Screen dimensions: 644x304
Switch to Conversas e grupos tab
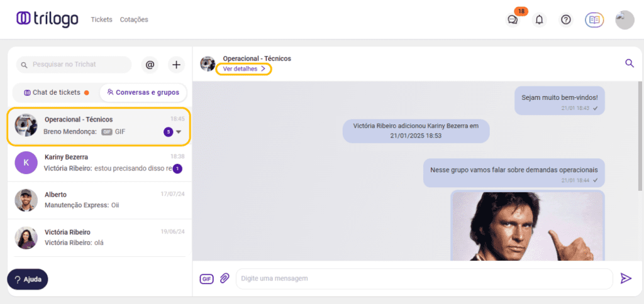(143, 93)
